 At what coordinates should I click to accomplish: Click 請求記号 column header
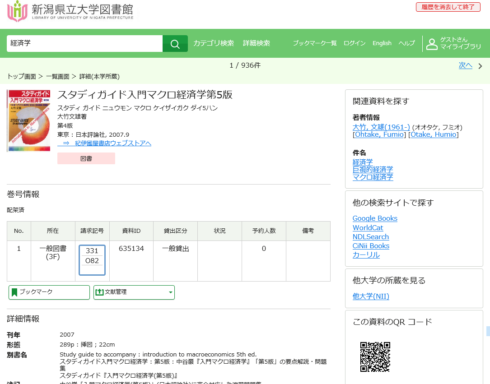coord(92,231)
